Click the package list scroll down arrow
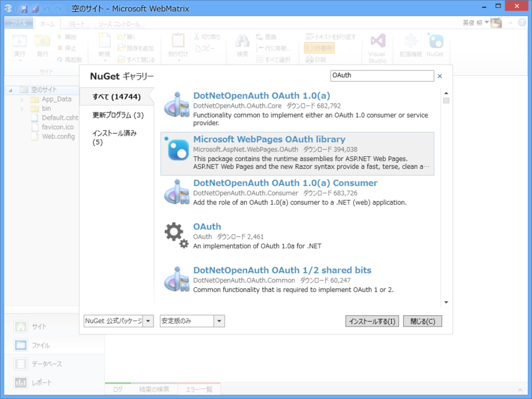The height and width of the screenshot is (399, 532). (446, 302)
